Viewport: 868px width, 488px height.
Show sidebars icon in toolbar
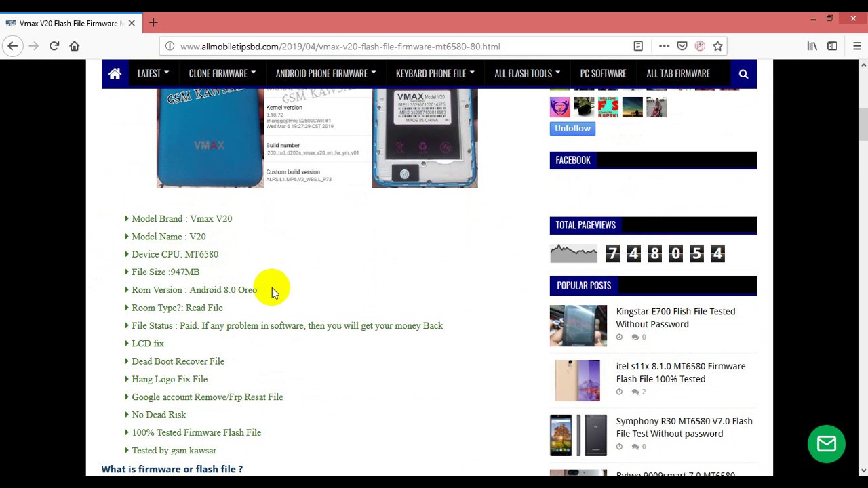832,46
